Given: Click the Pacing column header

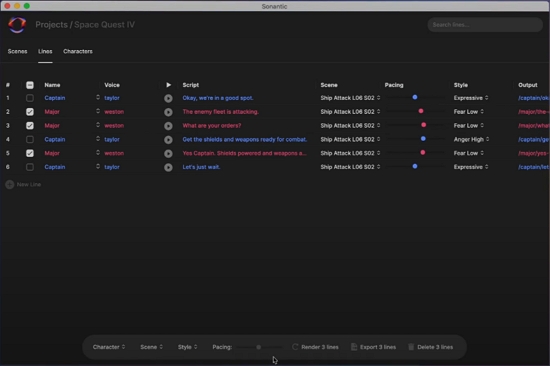Looking at the screenshot, I should pyautogui.click(x=394, y=85).
